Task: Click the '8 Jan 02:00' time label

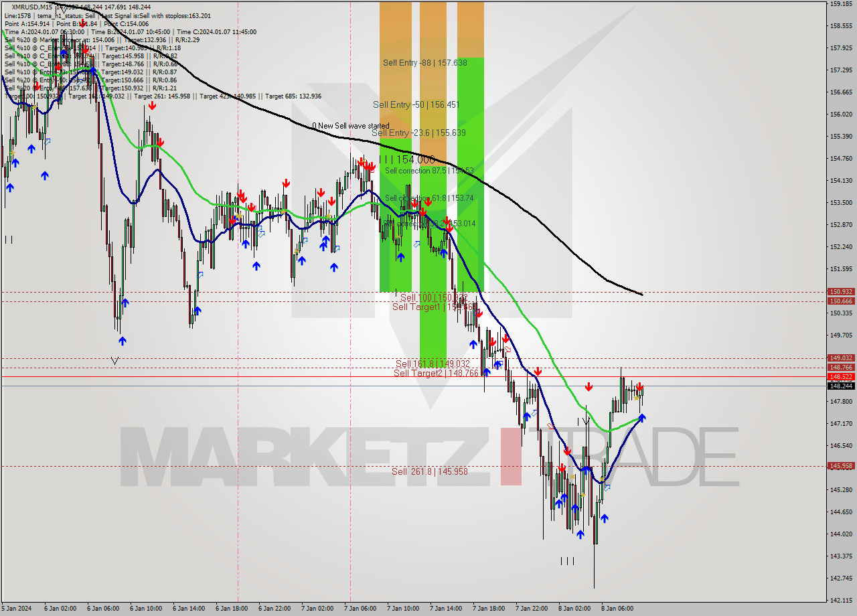Action: tap(574, 609)
